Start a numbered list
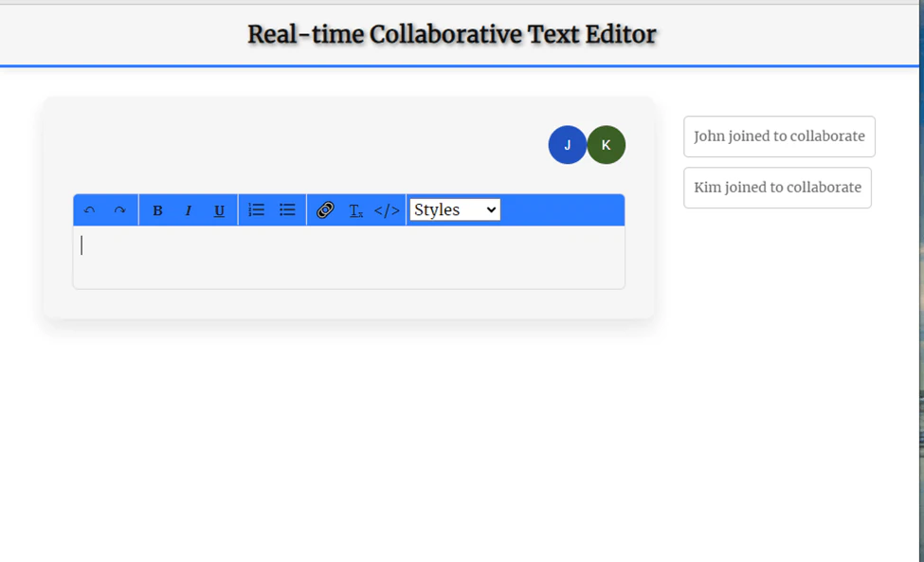The width and height of the screenshot is (924, 562). click(256, 209)
